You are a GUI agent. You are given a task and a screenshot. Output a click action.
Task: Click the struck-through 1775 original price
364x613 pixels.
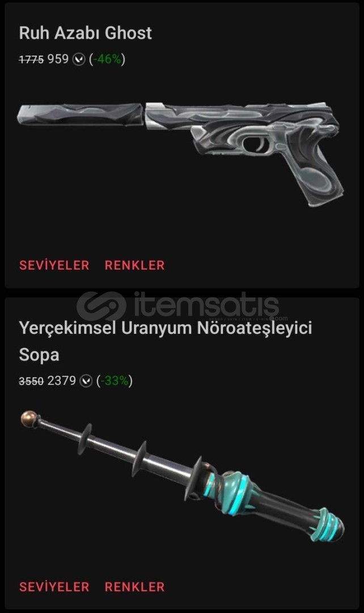pyautogui.click(x=31, y=60)
